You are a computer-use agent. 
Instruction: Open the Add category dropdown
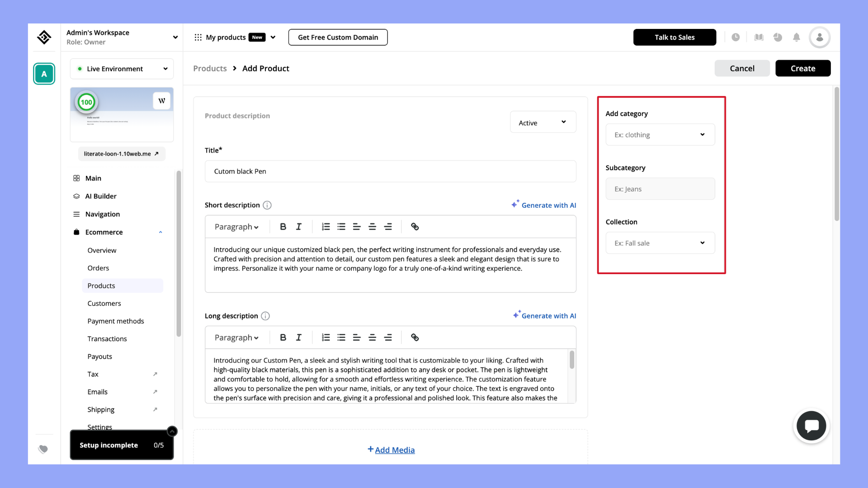pos(660,135)
